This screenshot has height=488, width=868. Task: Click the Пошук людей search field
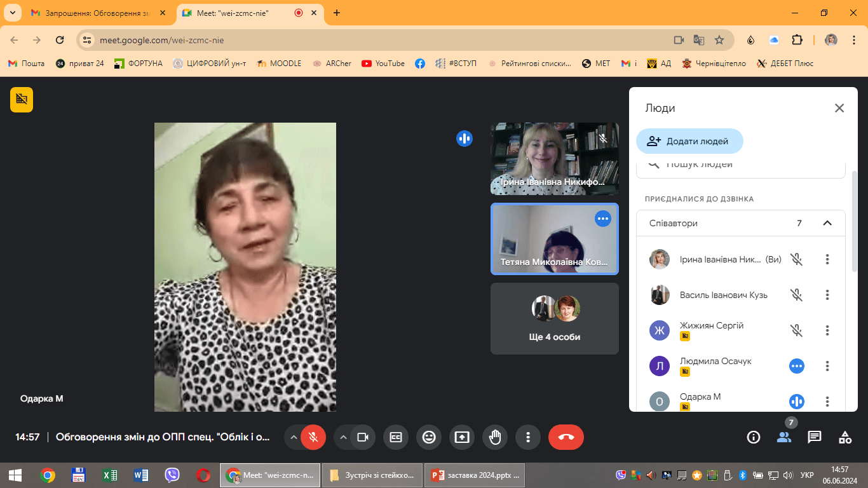click(741, 166)
